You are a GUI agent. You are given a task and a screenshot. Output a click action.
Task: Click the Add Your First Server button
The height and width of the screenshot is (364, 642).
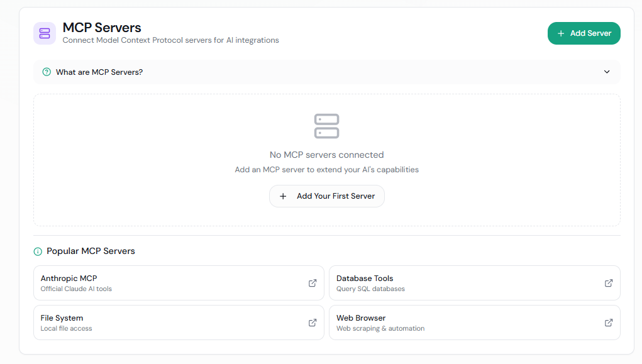pyautogui.click(x=327, y=196)
